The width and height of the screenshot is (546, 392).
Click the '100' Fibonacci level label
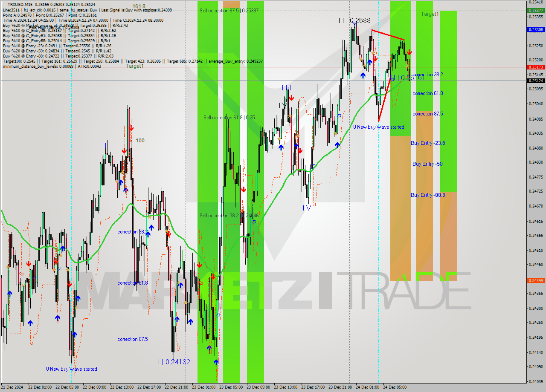coord(140,140)
